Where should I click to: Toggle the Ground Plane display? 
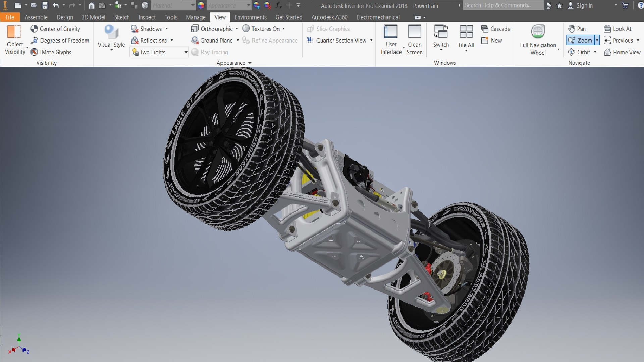[212, 41]
